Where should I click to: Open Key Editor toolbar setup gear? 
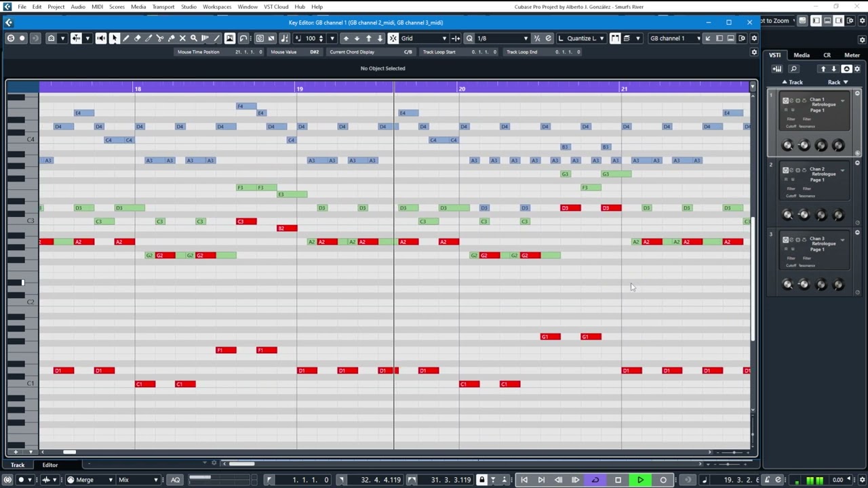pos(754,39)
